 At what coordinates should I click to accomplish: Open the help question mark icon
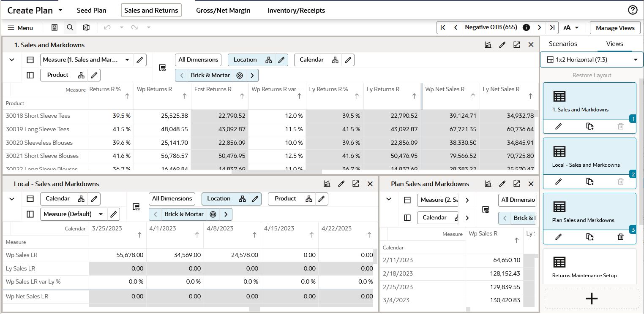[633, 10]
